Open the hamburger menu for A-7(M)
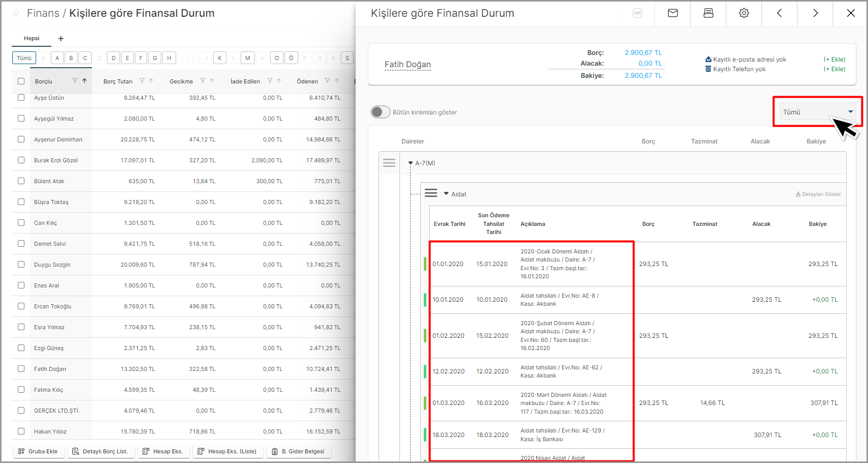 [x=389, y=163]
